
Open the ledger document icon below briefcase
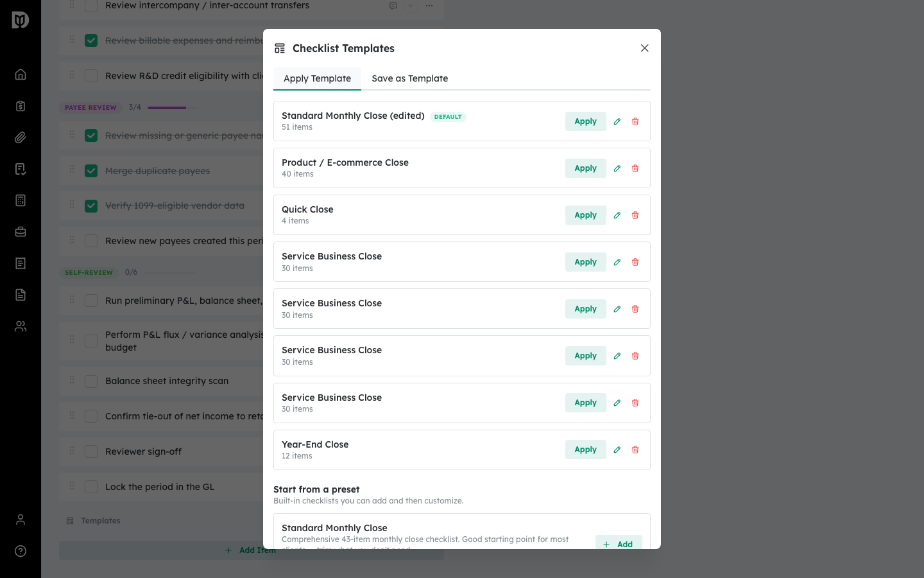tap(21, 263)
